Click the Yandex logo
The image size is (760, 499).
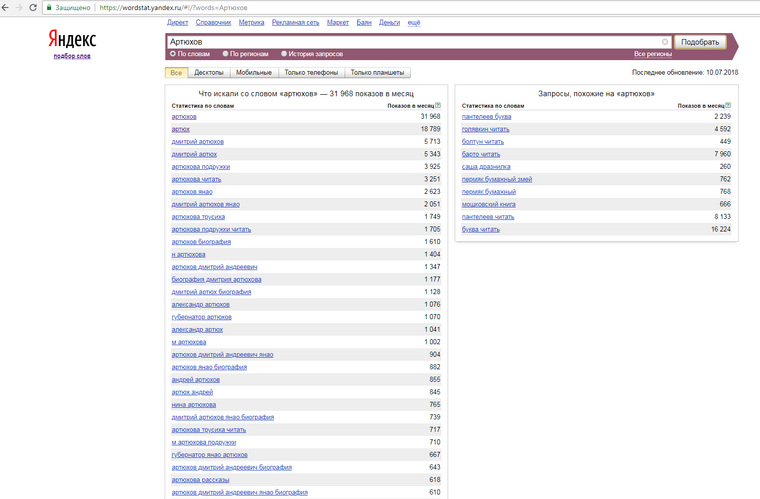click(72, 39)
